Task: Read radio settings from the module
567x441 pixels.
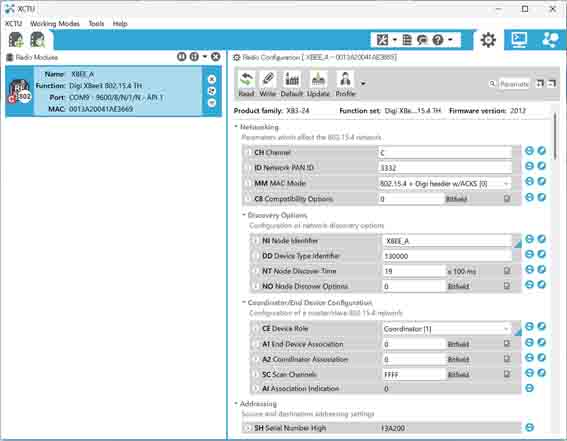Action: 246,84
